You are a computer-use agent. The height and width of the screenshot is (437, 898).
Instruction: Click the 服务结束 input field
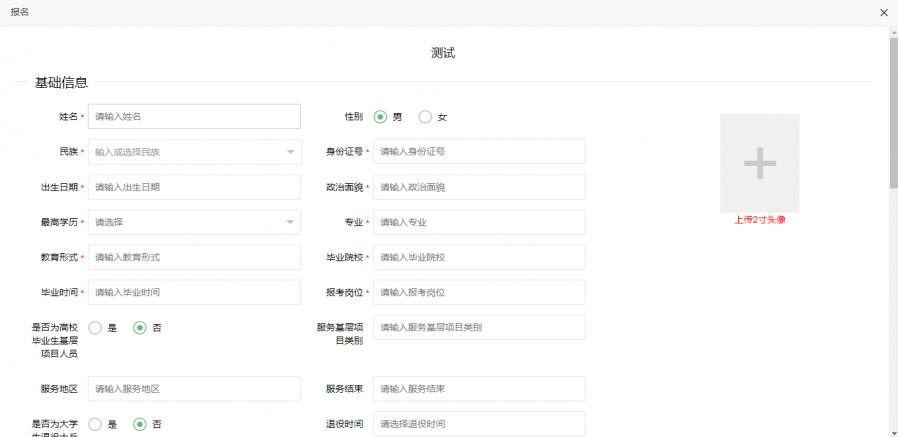point(479,388)
